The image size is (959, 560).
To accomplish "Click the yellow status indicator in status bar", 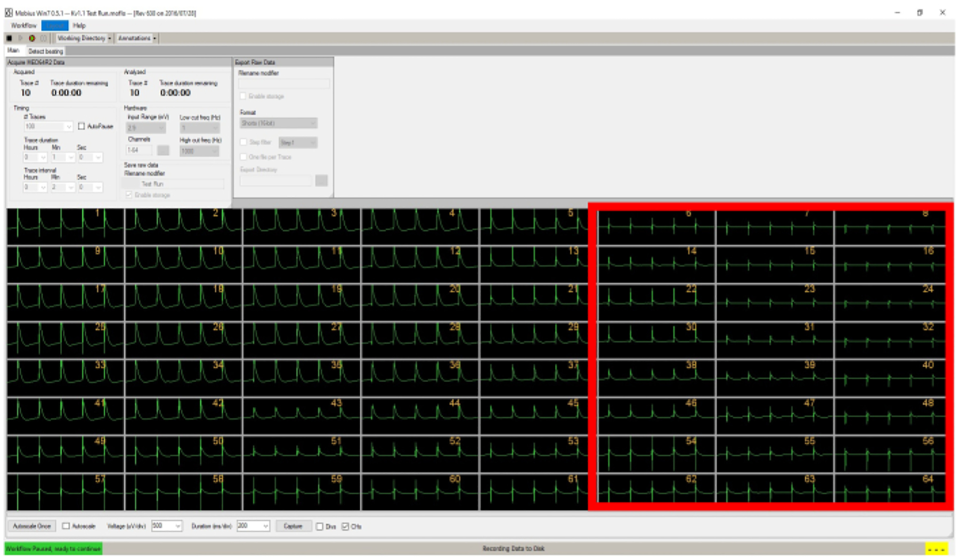I will (x=936, y=548).
